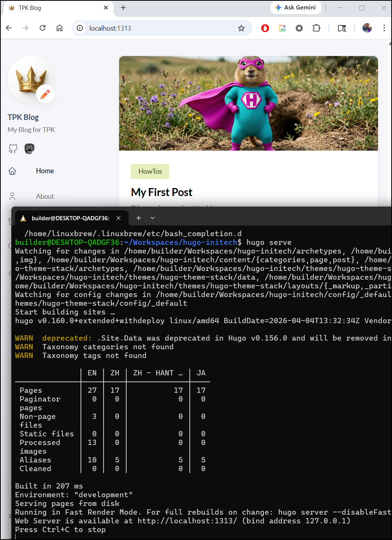Go to browser home page

click(59, 28)
